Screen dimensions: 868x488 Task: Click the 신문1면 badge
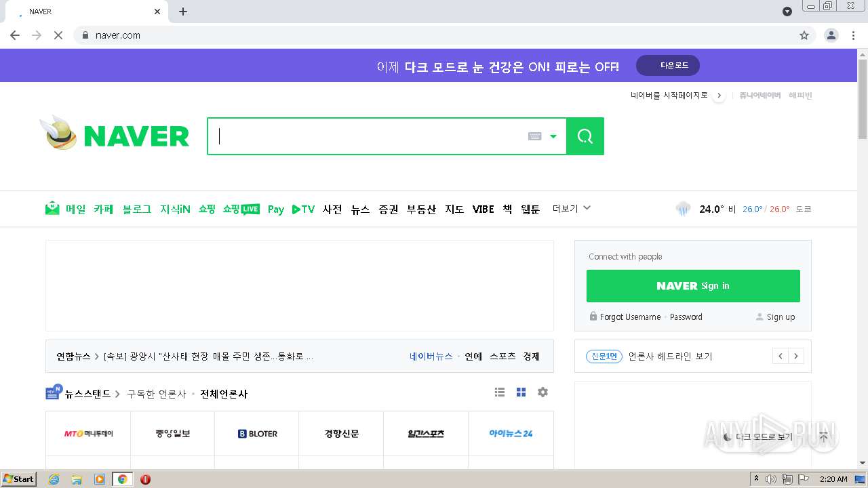pos(604,357)
